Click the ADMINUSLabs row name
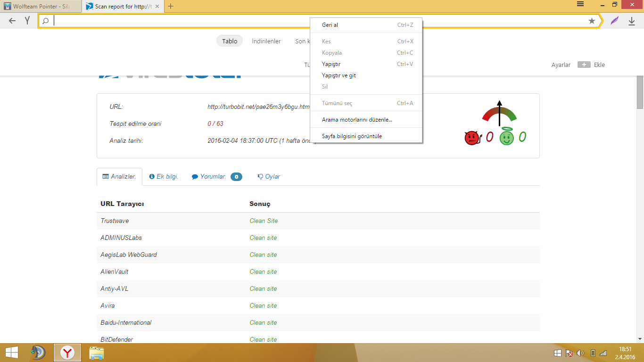The height and width of the screenshot is (362, 644). pyautogui.click(x=121, y=238)
